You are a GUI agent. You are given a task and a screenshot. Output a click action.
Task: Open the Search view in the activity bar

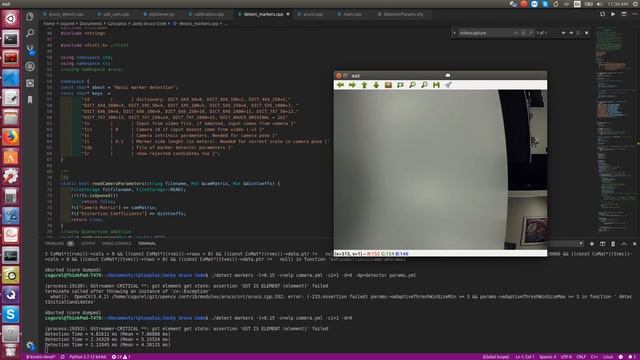[30, 33]
